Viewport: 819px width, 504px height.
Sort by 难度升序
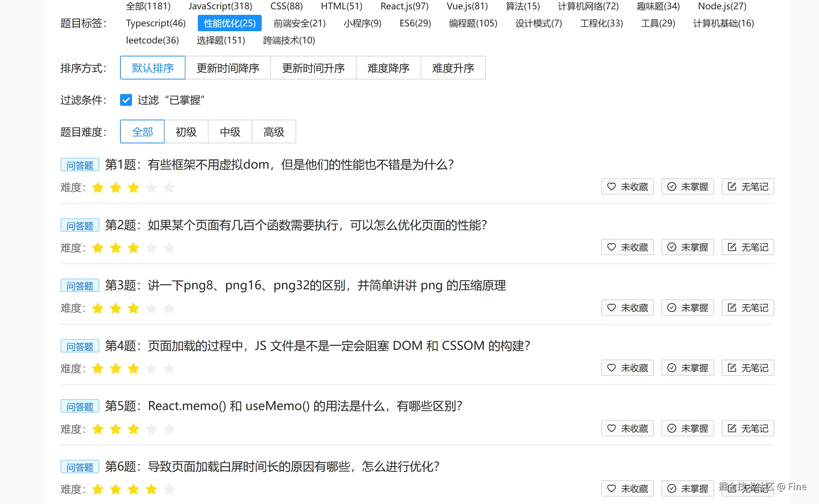[453, 68]
